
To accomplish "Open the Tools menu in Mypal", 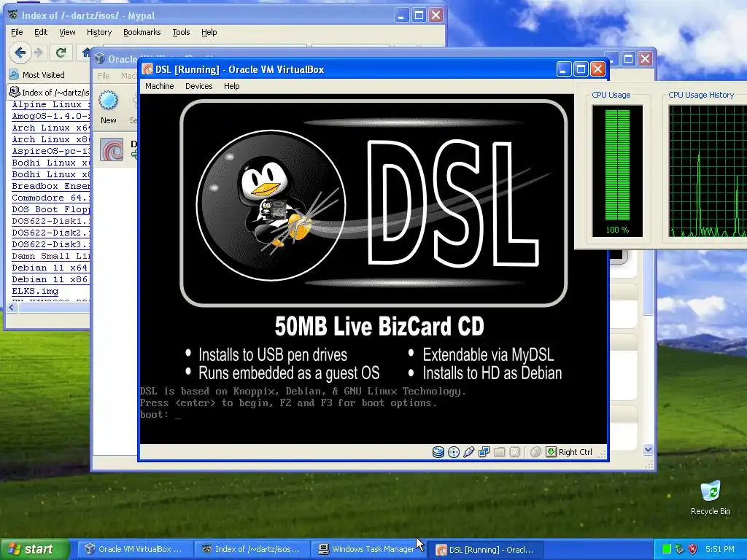I will click(x=181, y=32).
